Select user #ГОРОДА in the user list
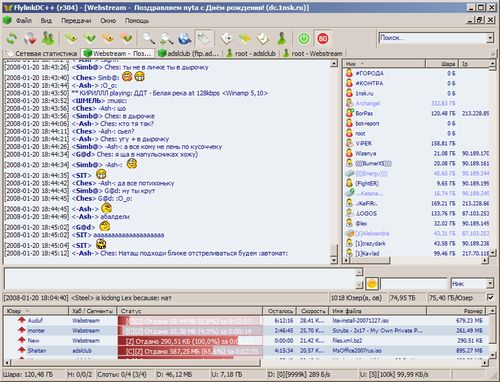Screen dimensions: 500x382 [369, 73]
